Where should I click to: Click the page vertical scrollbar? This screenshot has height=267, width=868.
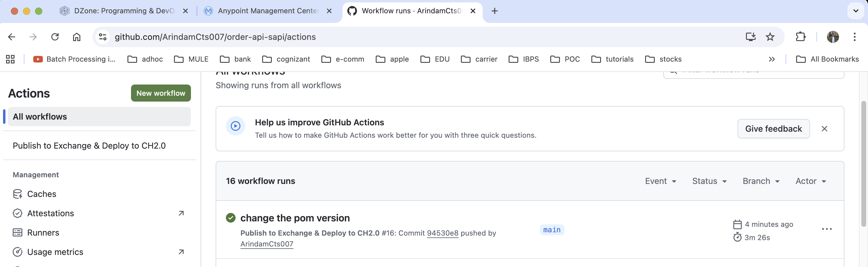[863, 164]
